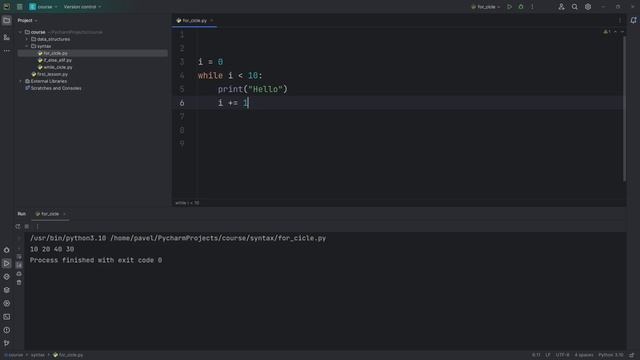Open the layered Packages tool window icon
This screenshot has width=640, height=360.
point(7,290)
